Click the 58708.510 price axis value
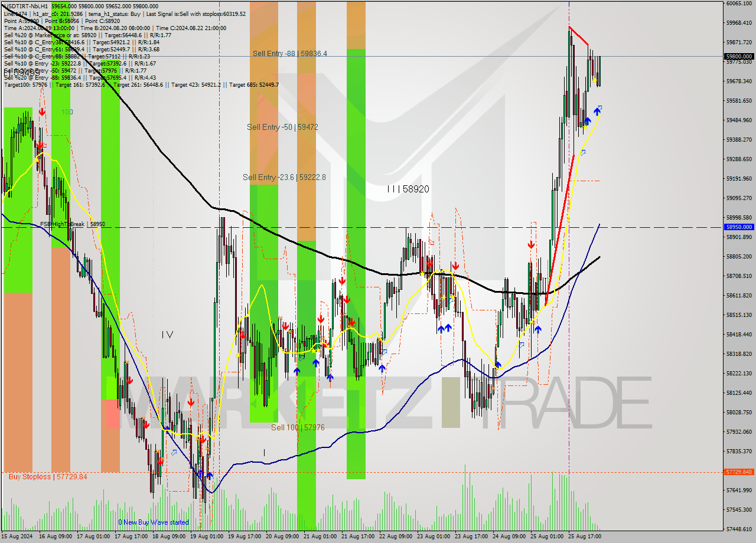756x543 pixels. click(739, 276)
